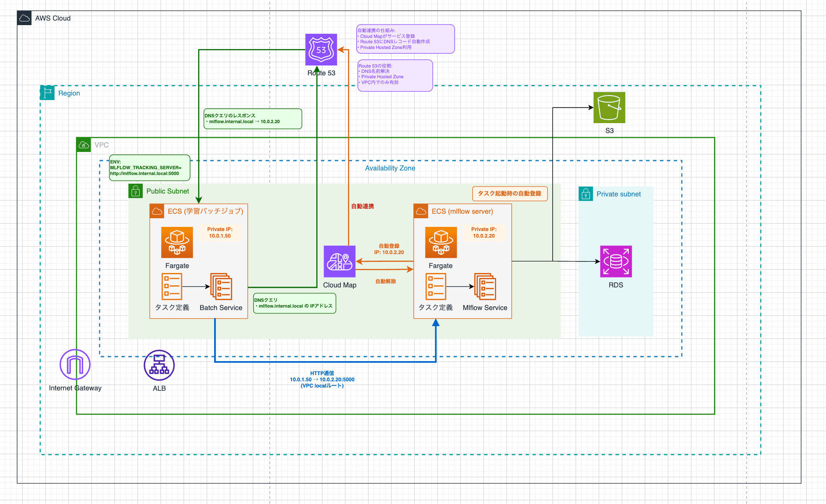This screenshot has height=504, width=826.
Task: Click the HTTP communication text label
Action: (x=322, y=379)
